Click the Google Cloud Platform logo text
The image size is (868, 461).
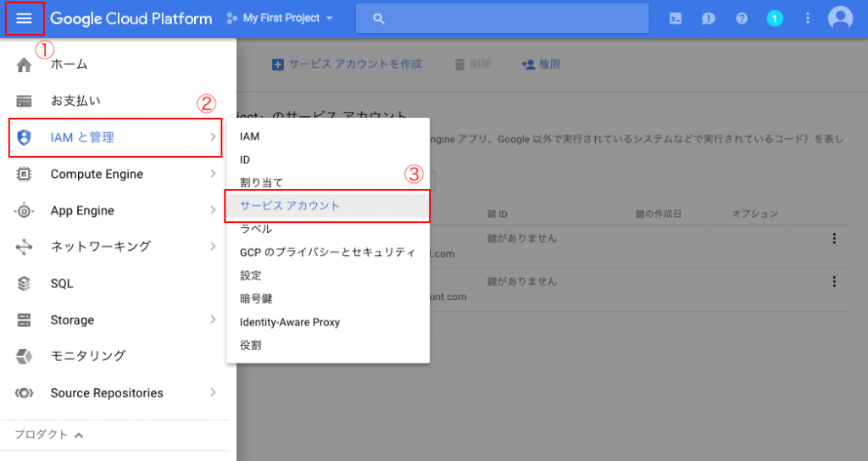[131, 19]
